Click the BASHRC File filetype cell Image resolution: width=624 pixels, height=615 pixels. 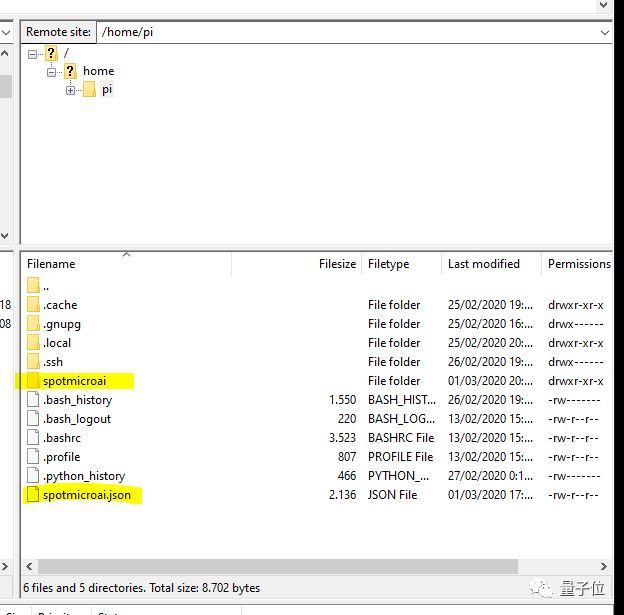coord(401,438)
